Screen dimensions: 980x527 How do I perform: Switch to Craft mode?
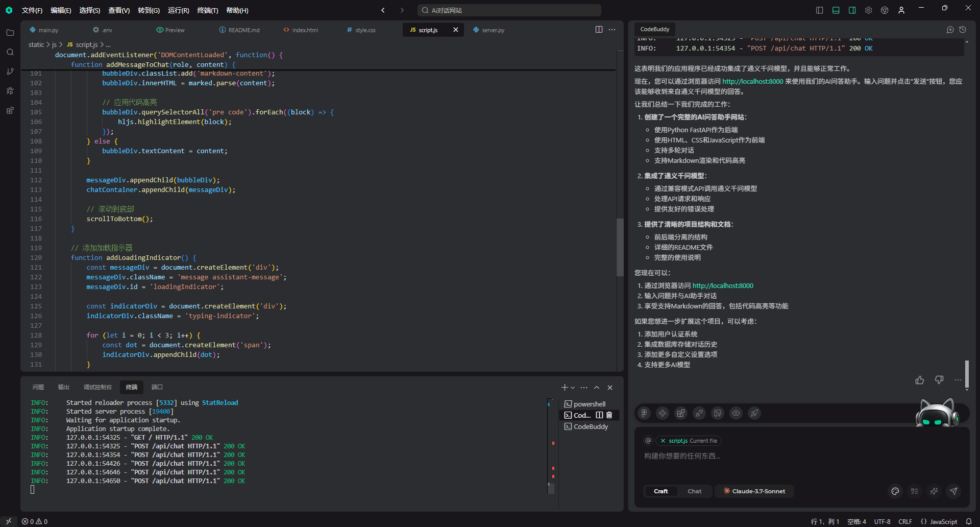click(x=660, y=491)
